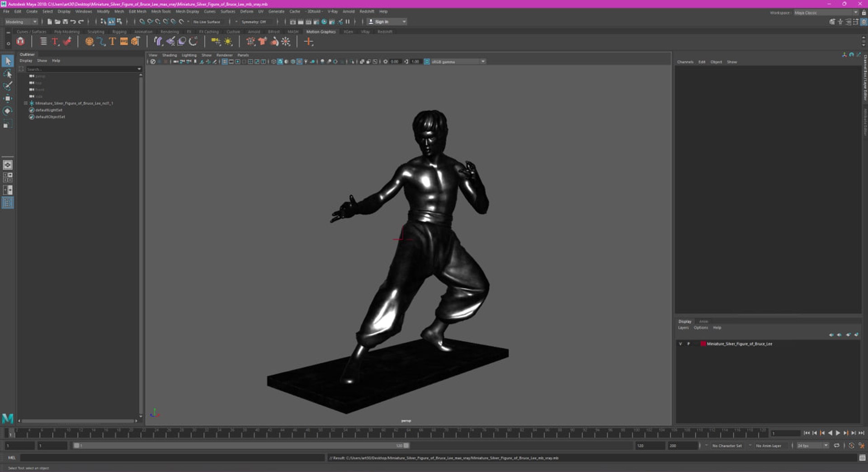Toggle auto keyframe button

[852, 446]
